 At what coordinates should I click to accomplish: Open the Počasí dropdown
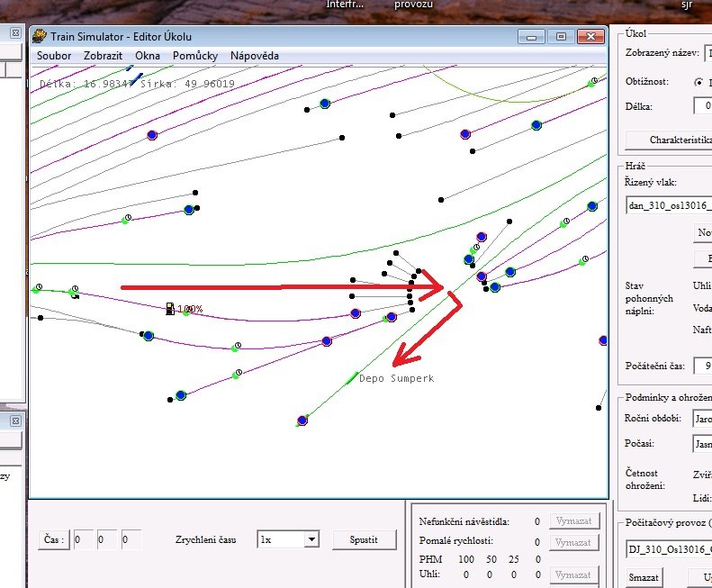[x=703, y=444]
